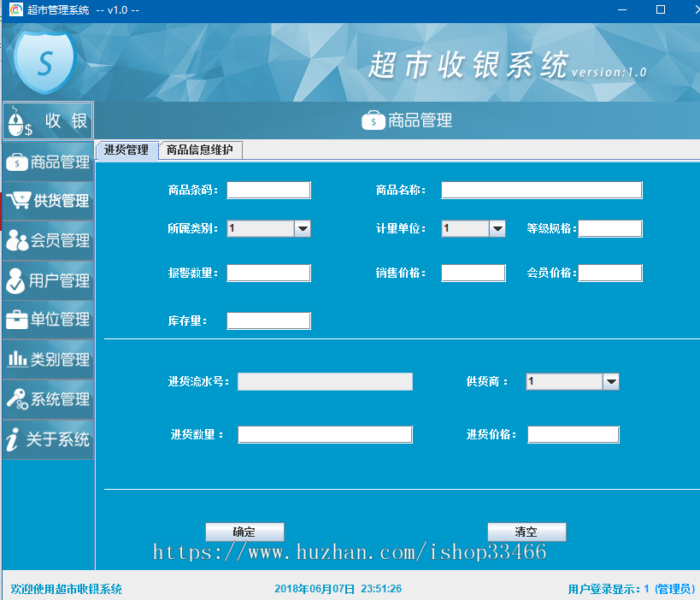The width and height of the screenshot is (700, 600).
Task: Click the 清空 clear button
Action: coord(526,532)
